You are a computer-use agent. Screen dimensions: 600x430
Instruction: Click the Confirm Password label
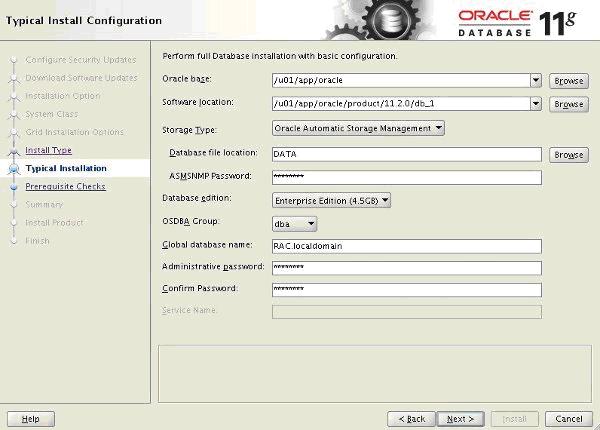point(200,288)
